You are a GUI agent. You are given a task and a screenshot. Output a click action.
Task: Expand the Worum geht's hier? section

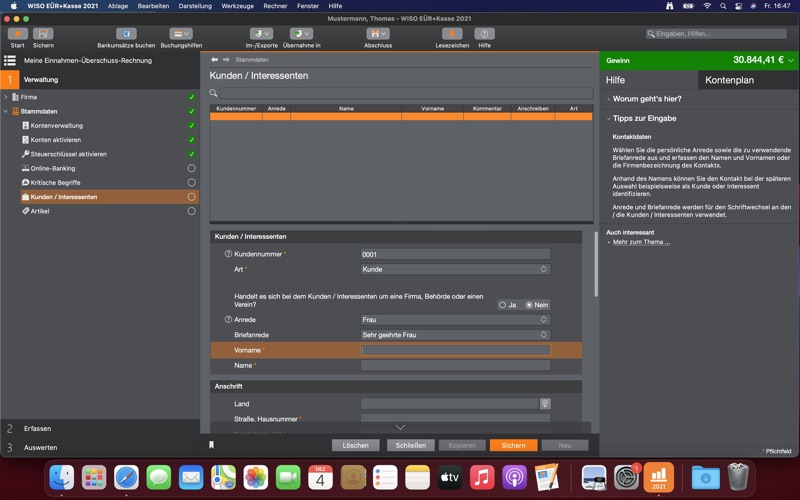point(646,99)
